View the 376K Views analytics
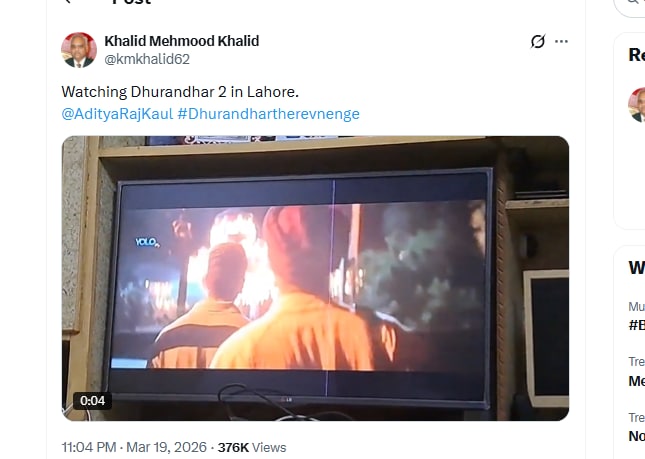Screen dimensions: 645x459 click(252, 447)
